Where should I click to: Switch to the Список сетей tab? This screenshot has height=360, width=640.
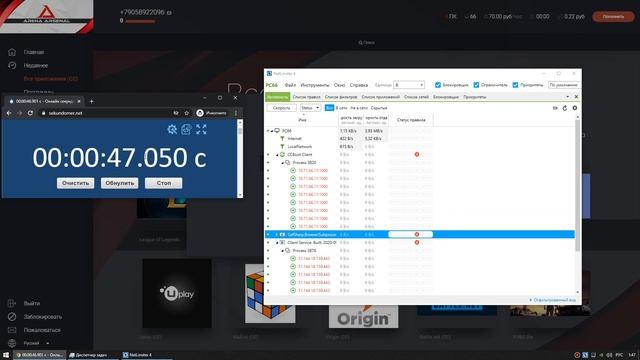click(x=416, y=97)
